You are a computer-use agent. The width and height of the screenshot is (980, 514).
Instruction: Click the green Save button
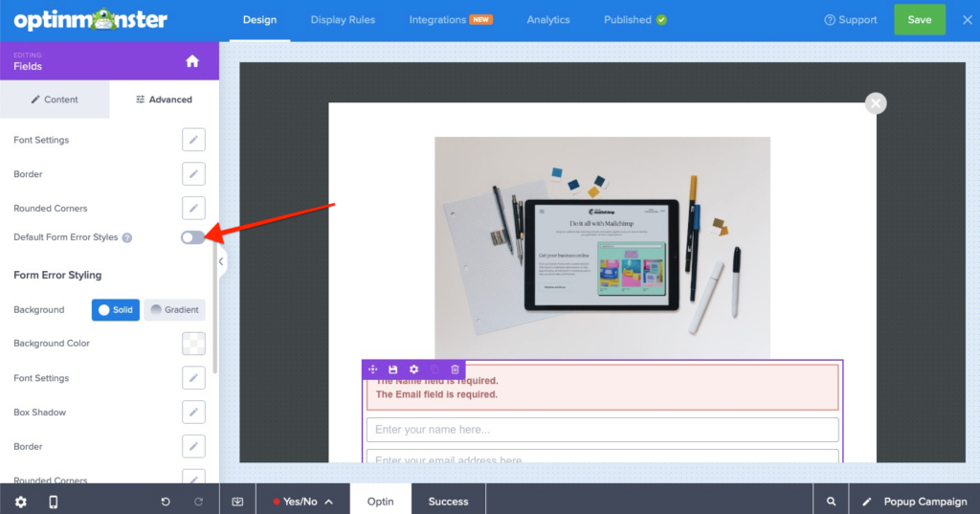(920, 20)
